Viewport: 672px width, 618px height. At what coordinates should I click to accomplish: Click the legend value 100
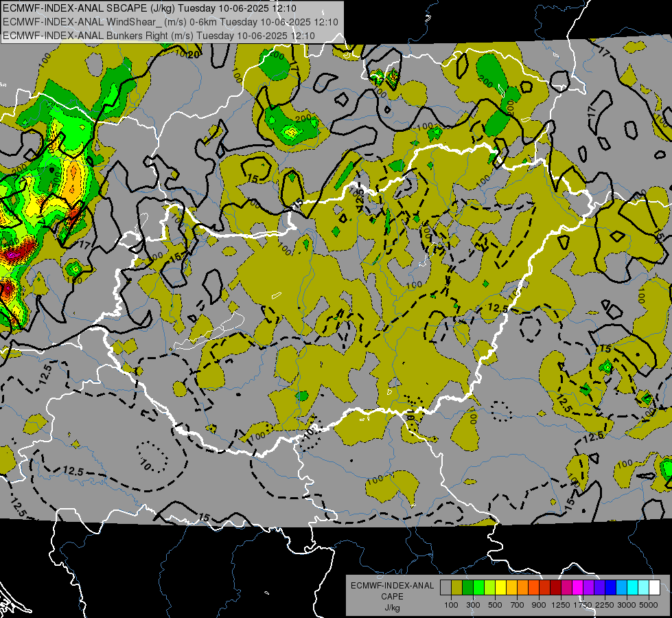pos(451,605)
